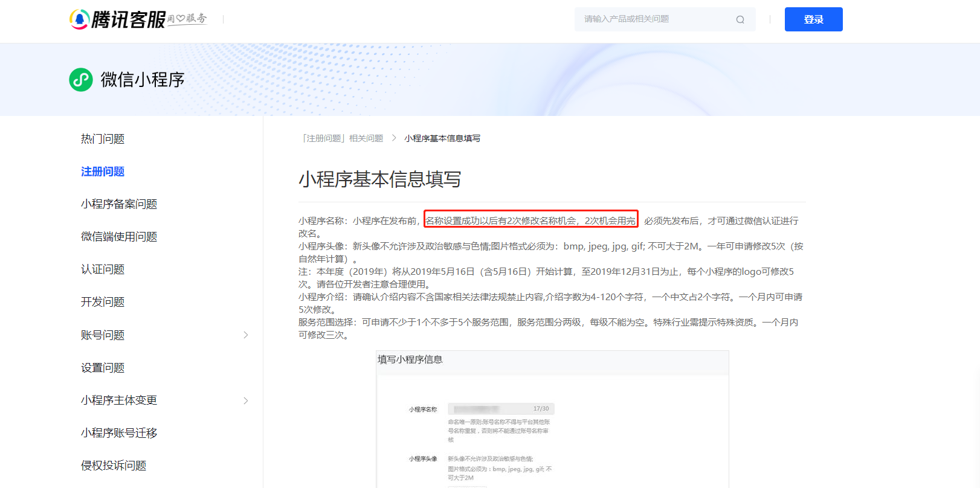Viewport: 980px width, 488px height.
Task: Click the paragraph starting 小程序介绍
Action: (550, 303)
